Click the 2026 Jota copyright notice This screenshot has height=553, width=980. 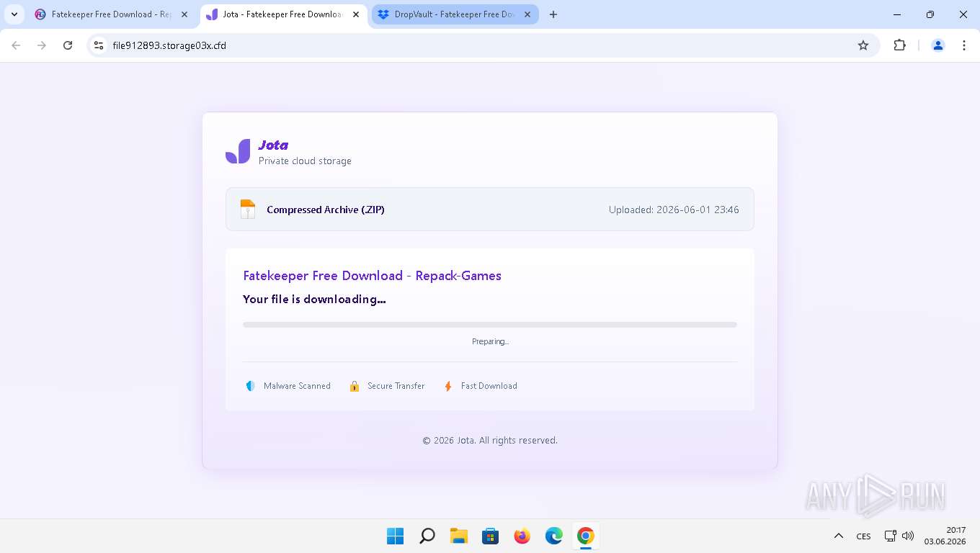pos(490,440)
